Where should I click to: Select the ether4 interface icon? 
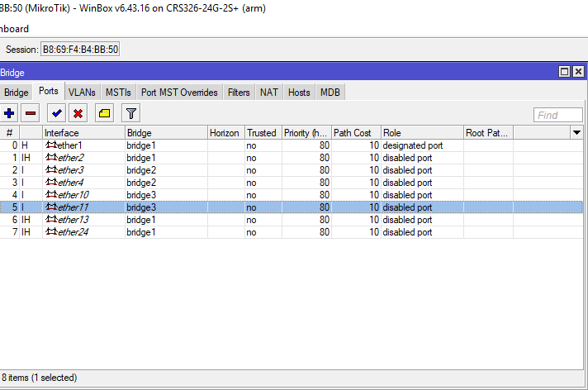(51, 182)
